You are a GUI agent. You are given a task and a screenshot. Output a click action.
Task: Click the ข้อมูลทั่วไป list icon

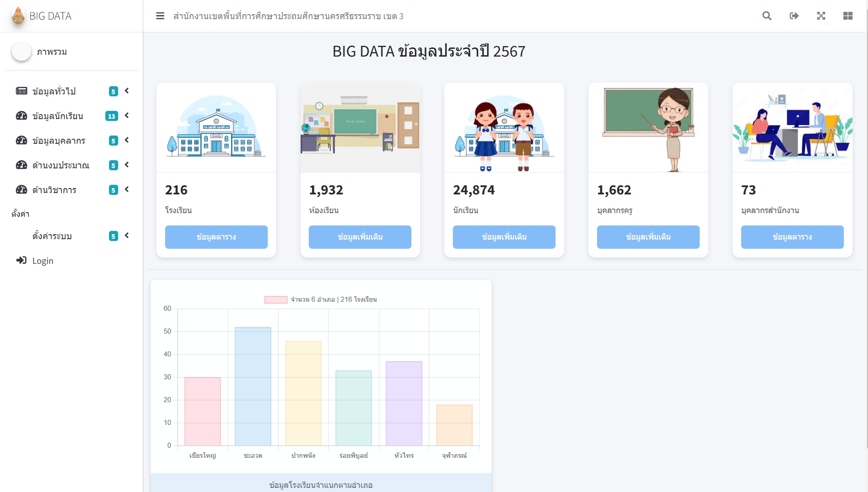[x=21, y=91]
